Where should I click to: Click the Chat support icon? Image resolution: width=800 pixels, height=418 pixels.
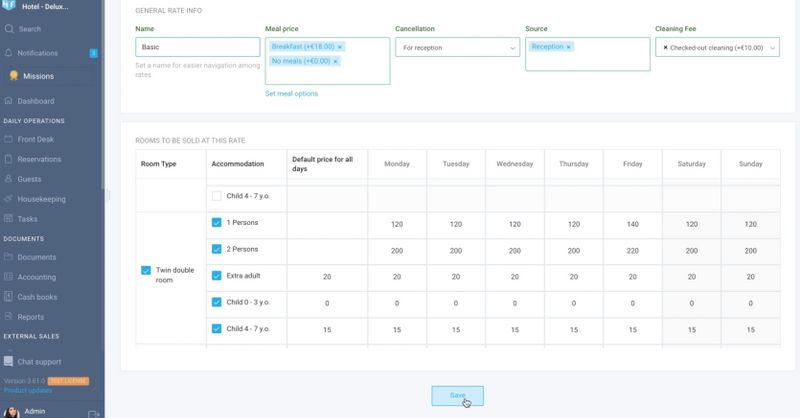10,361
